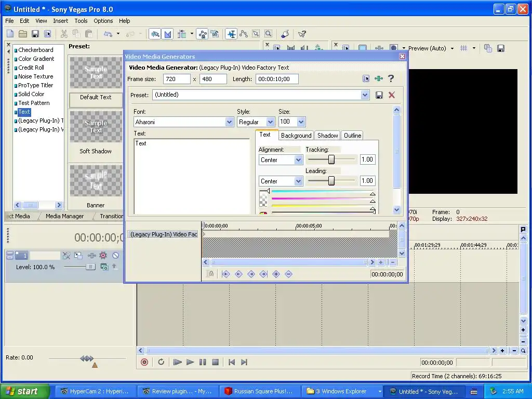Switch to the Outline tab
The width and height of the screenshot is (532, 399).
point(353,136)
